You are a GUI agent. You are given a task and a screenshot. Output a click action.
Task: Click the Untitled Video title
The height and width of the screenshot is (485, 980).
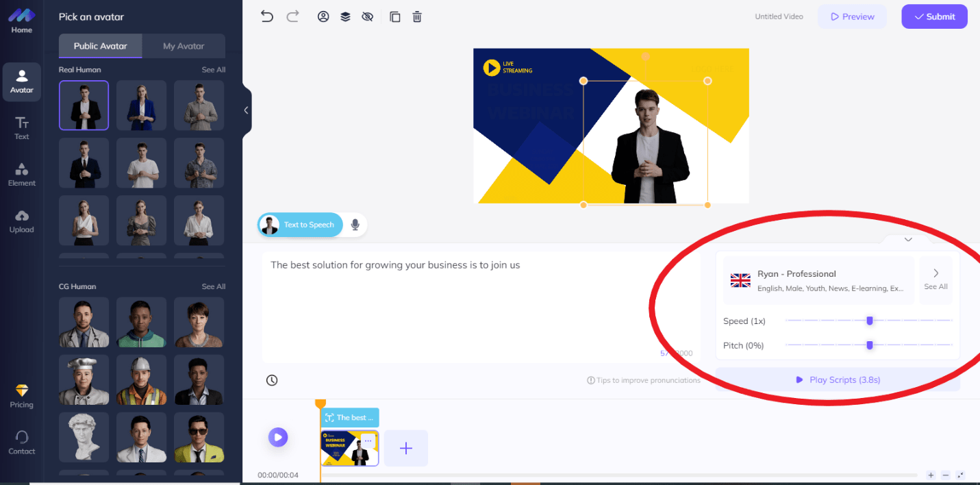click(x=779, y=16)
